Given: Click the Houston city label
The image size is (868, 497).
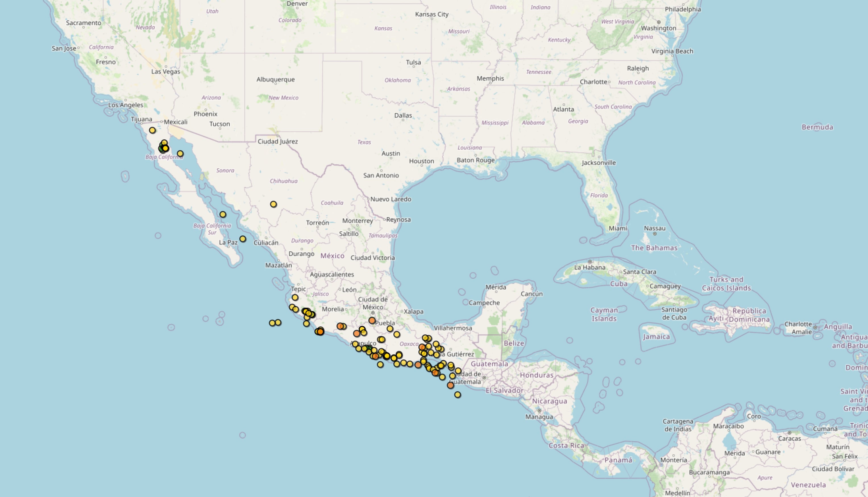Looking at the screenshot, I should point(421,161).
